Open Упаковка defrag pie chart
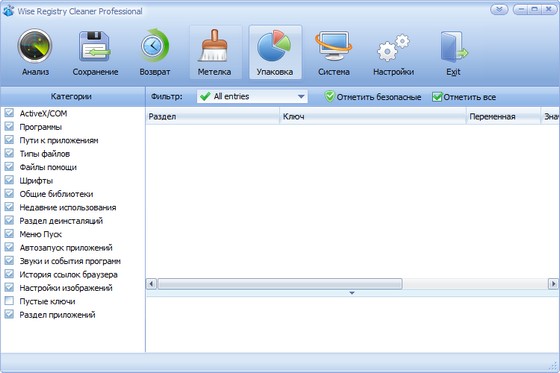 click(x=275, y=52)
